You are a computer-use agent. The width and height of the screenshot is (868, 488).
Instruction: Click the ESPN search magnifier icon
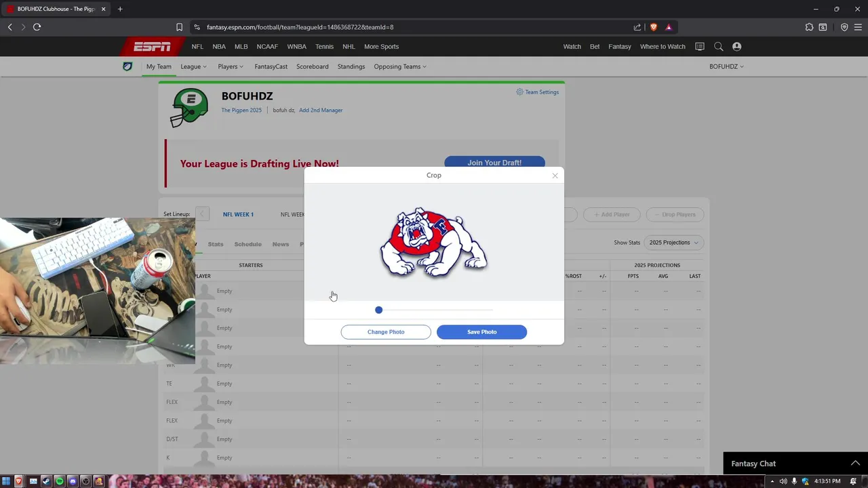(719, 47)
